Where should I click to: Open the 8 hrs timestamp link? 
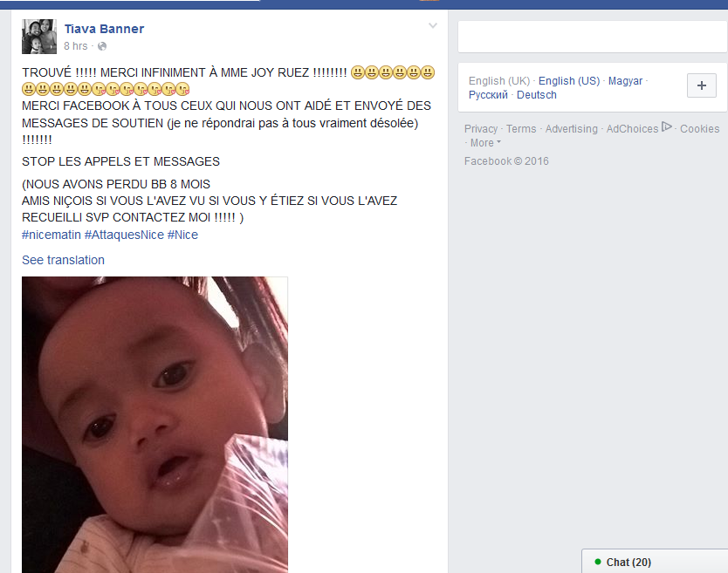pyautogui.click(x=76, y=46)
